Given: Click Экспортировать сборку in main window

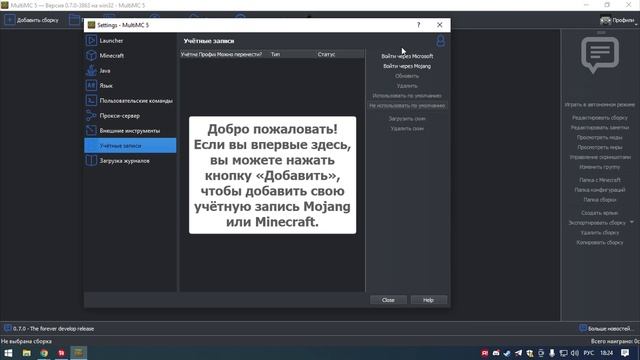Looking at the screenshot, I should [x=597, y=223].
